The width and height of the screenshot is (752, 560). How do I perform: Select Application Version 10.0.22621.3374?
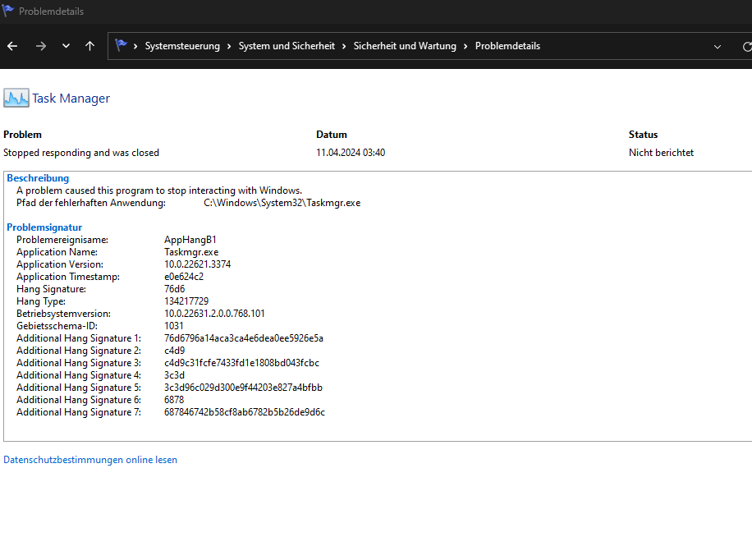coord(198,264)
